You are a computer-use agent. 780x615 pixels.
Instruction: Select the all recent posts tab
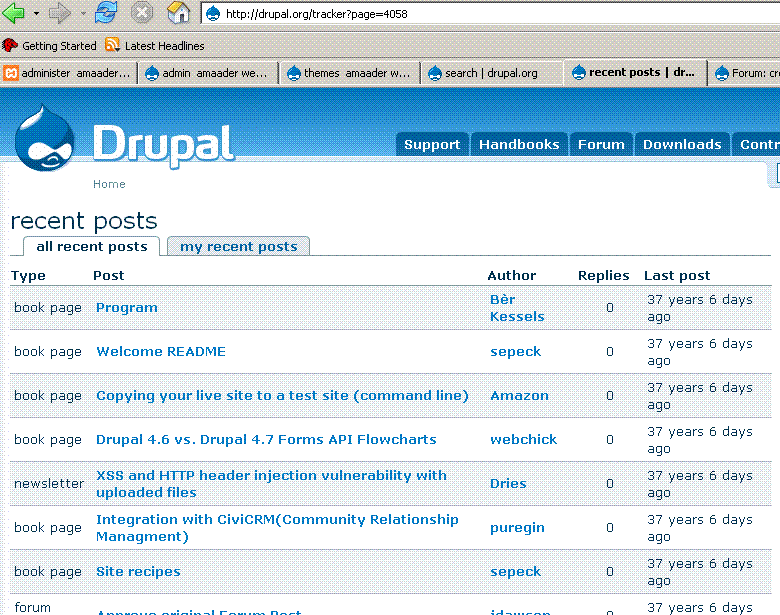click(x=92, y=246)
